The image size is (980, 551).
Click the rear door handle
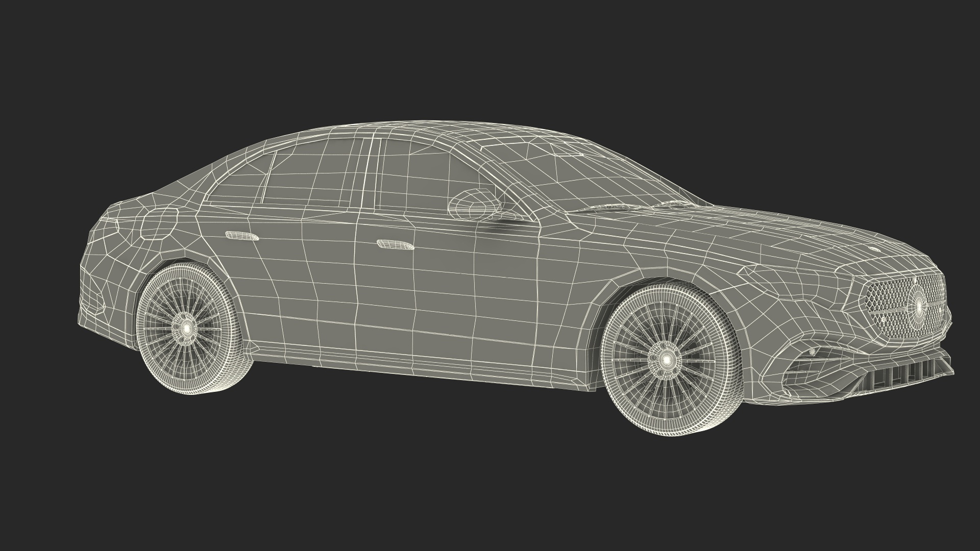click(x=242, y=235)
